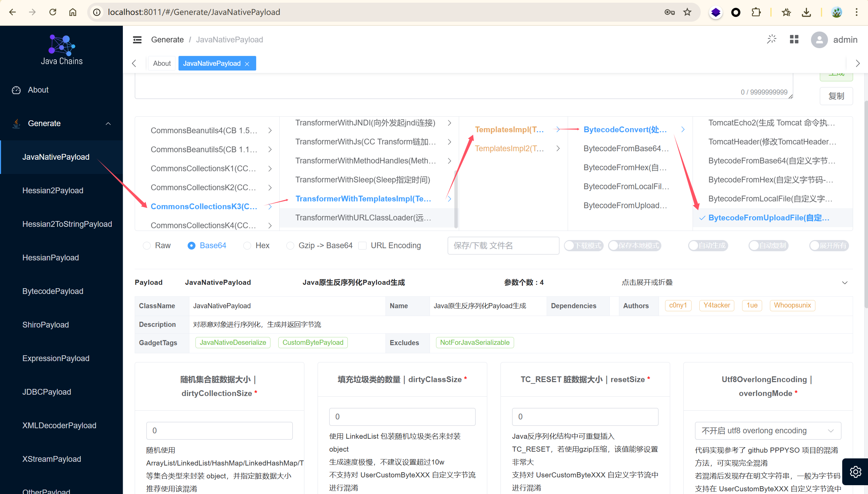Switch to the About tab
Image resolution: width=868 pixels, height=494 pixels.
coord(162,63)
